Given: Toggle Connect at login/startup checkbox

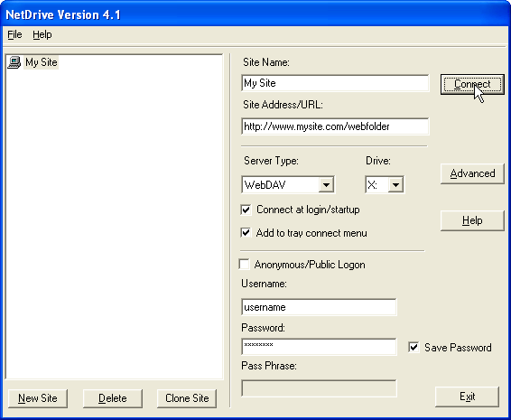Looking at the screenshot, I should (x=246, y=210).
